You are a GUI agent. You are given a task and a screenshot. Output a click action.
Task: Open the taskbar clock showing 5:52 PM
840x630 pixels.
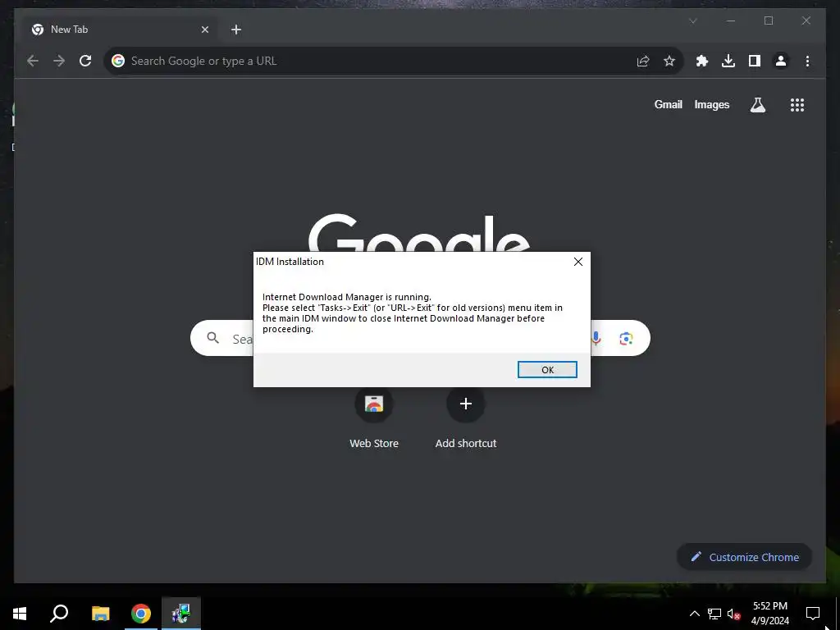(x=769, y=614)
